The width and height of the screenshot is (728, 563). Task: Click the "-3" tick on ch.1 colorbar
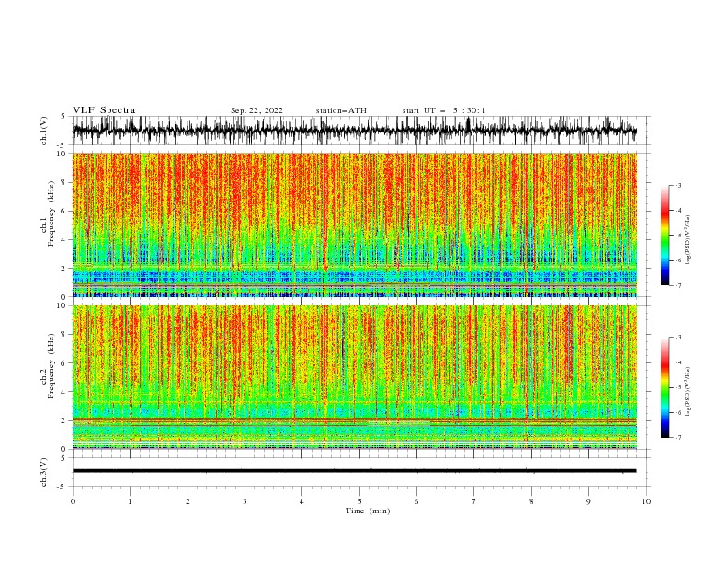[x=677, y=185]
